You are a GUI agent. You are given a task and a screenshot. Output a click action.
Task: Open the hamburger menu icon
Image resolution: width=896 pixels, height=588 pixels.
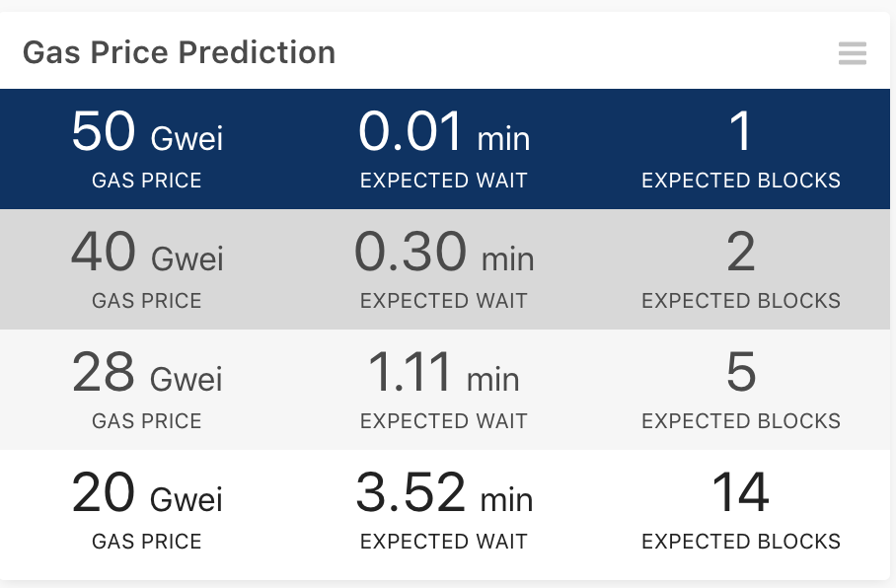click(x=852, y=53)
